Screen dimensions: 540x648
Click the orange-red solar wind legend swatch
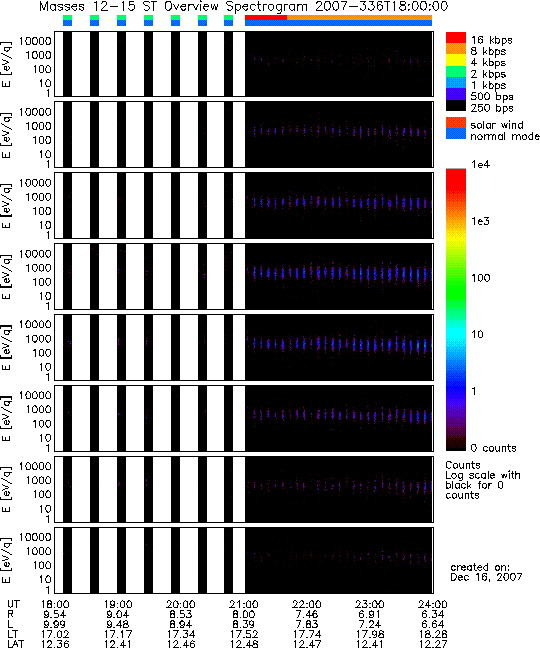pos(456,123)
